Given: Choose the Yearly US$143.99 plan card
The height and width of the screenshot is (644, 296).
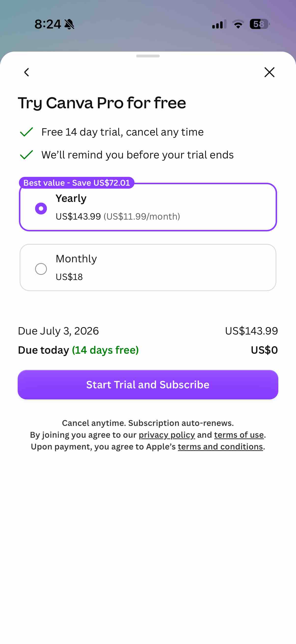Looking at the screenshot, I should (x=148, y=207).
